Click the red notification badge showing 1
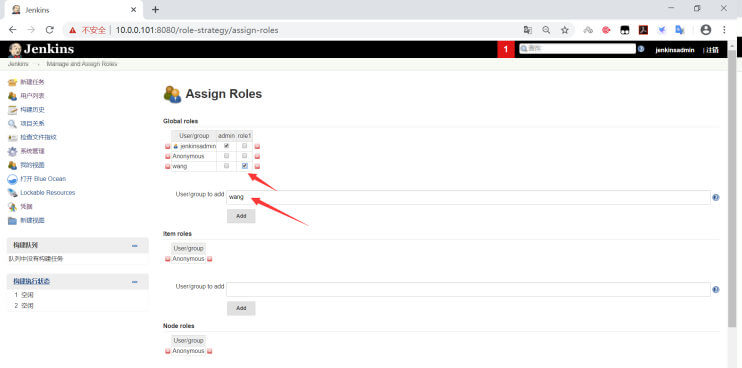The width and height of the screenshot is (742, 368). point(506,49)
